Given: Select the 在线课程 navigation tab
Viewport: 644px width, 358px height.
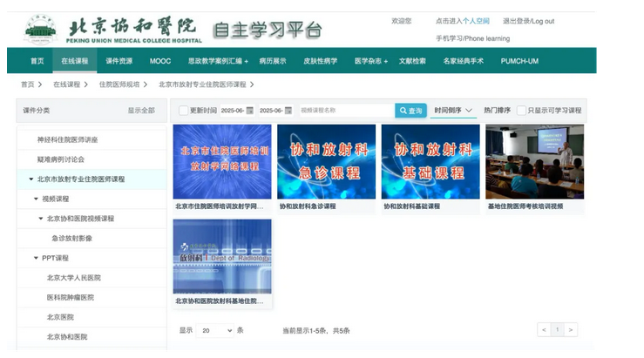Looking at the screenshot, I should pyautogui.click(x=75, y=61).
